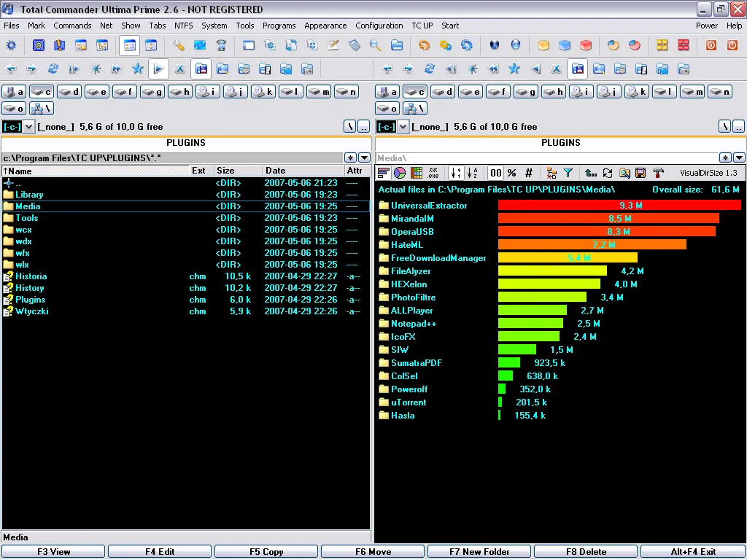Click the F5 Copy button
747x560 pixels.
coord(266,551)
